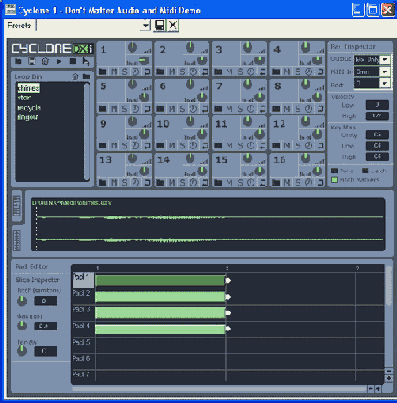Image resolution: width=397 pixels, height=403 pixels.
Task: Click the Pitch semitones knob in Slice Inspector
Action: coord(22,301)
